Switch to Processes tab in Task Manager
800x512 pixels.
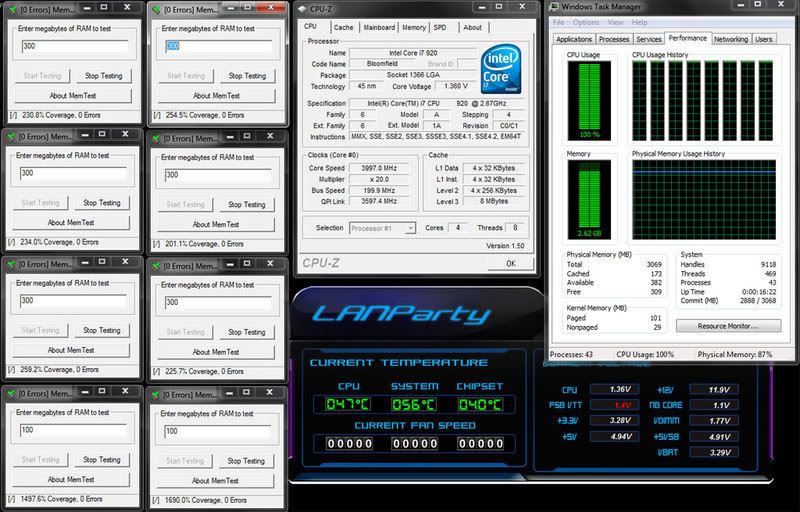click(614, 39)
